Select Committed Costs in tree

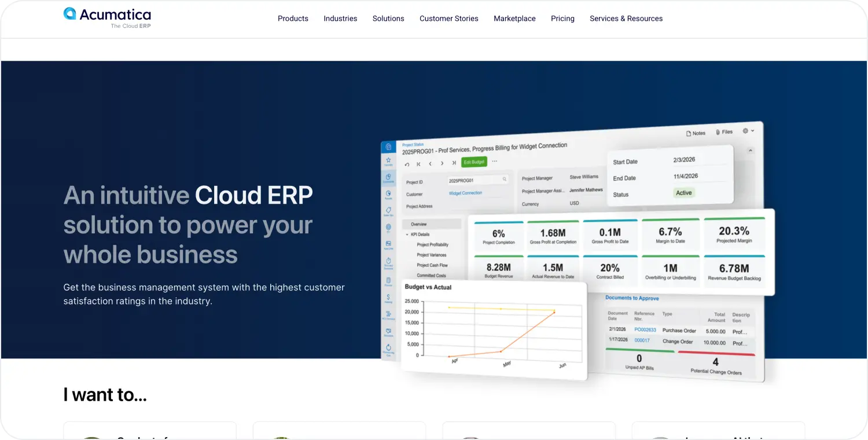[432, 276]
